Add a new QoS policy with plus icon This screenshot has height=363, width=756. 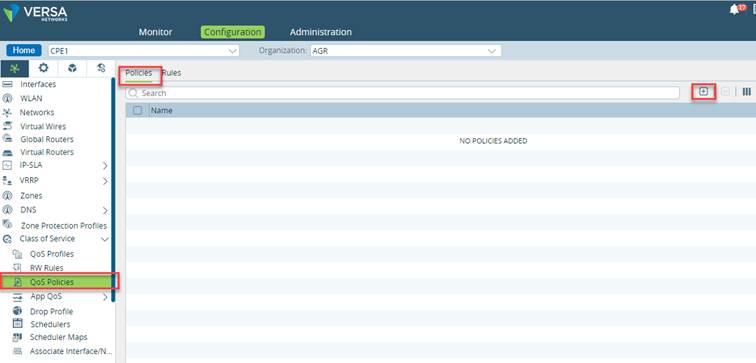point(703,92)
